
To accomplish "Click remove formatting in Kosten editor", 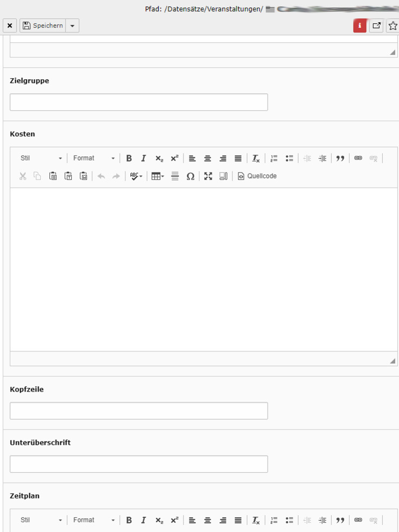I will (256, 158).
